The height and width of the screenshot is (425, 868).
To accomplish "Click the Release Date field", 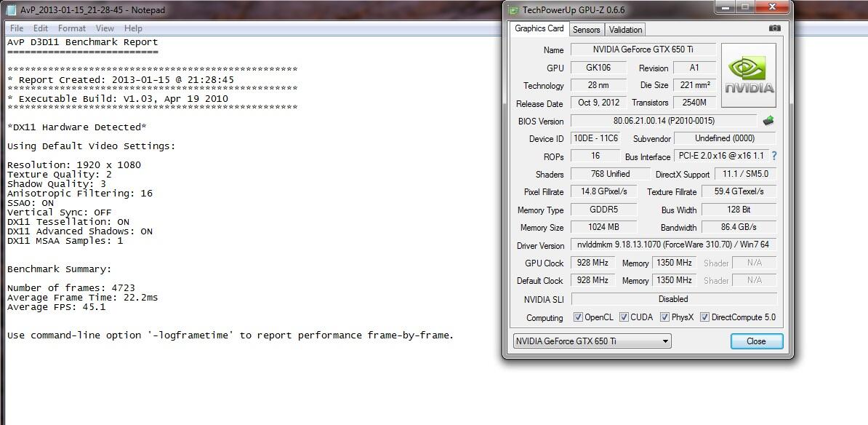I will [598, 103].
